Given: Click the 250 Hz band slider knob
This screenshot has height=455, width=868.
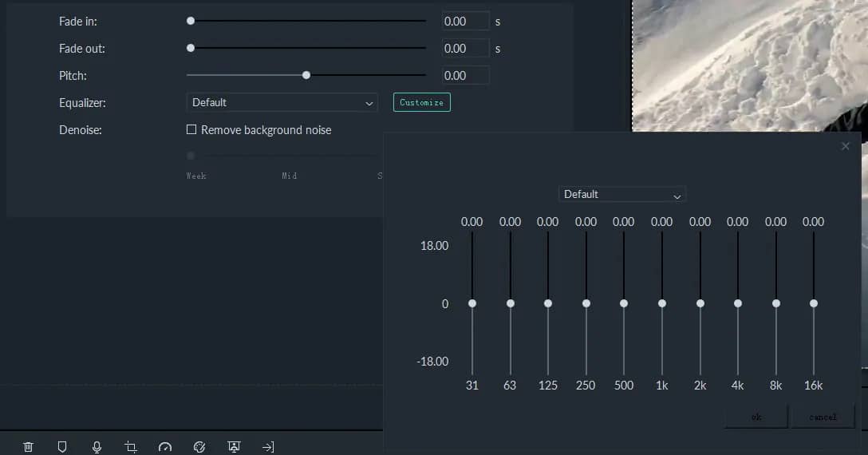Looking at the screenshot, I should click(x=586, y=303).
